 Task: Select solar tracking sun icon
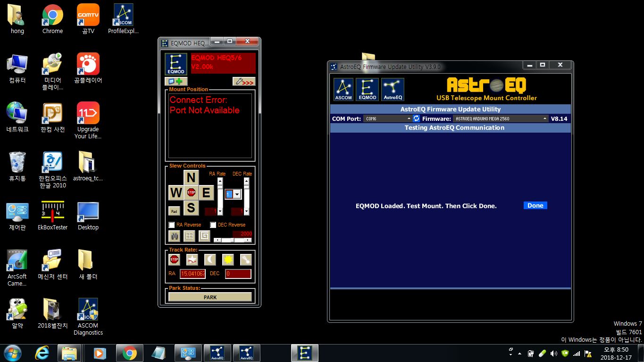(228, 259)
